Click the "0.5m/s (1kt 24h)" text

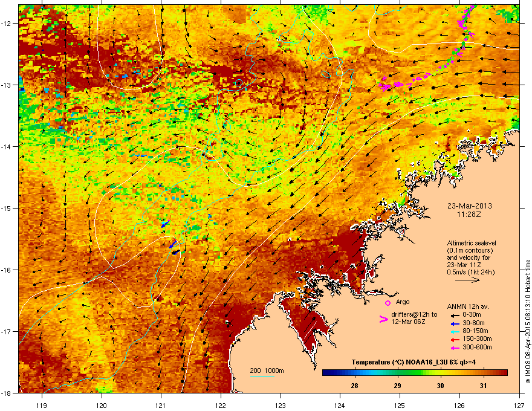[x=470, y=272]
